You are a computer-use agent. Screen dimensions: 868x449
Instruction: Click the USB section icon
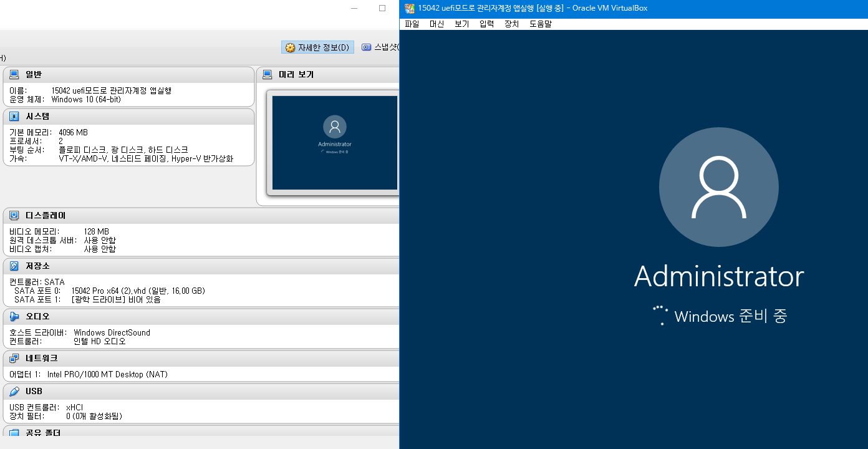point(14,391)
